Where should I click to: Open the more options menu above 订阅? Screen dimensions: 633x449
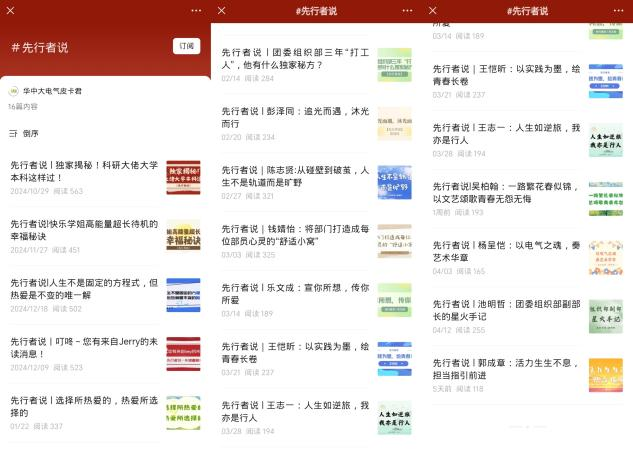pos(196,10)
